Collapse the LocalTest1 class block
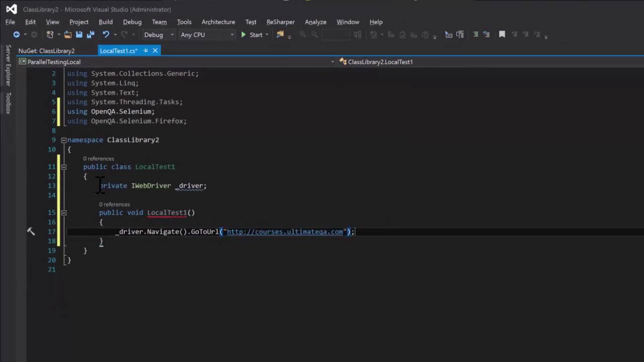The height and width of the screenshot is (362, 644). [x=63, y=166]
